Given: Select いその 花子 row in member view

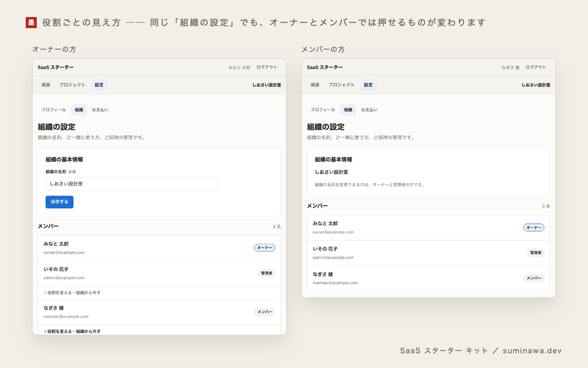Looking at the screenshot, I should click(x=428, y=253).
